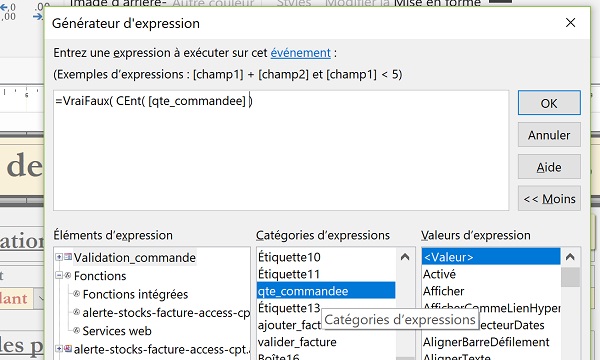Select Activé in the values list

(439, 274)
